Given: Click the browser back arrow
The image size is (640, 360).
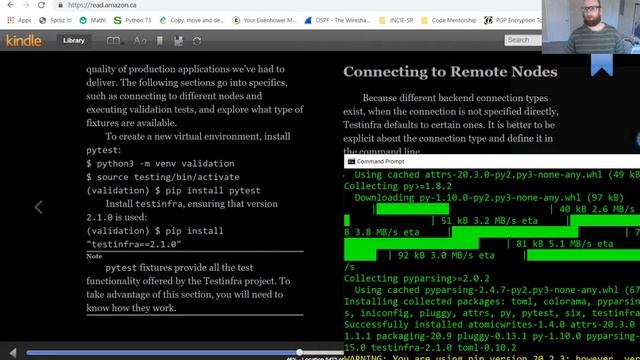Looking at the screenshot, I should (11, 5).
